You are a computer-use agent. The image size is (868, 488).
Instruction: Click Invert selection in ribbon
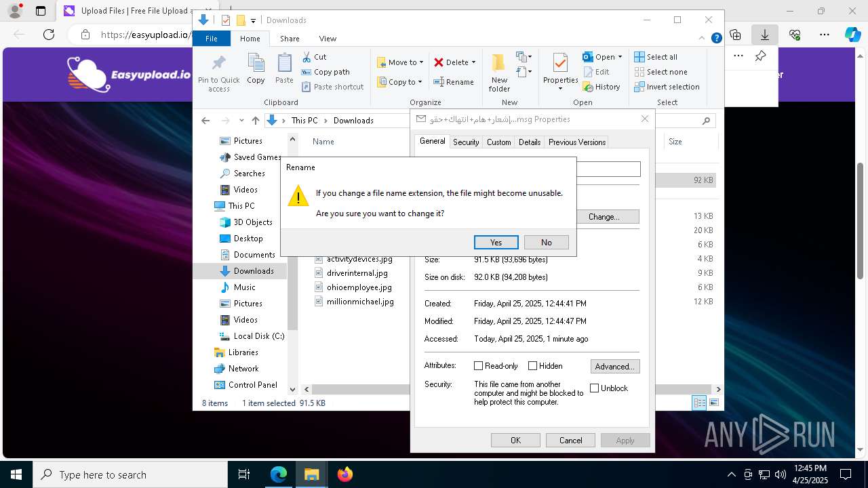coord(667,87)
